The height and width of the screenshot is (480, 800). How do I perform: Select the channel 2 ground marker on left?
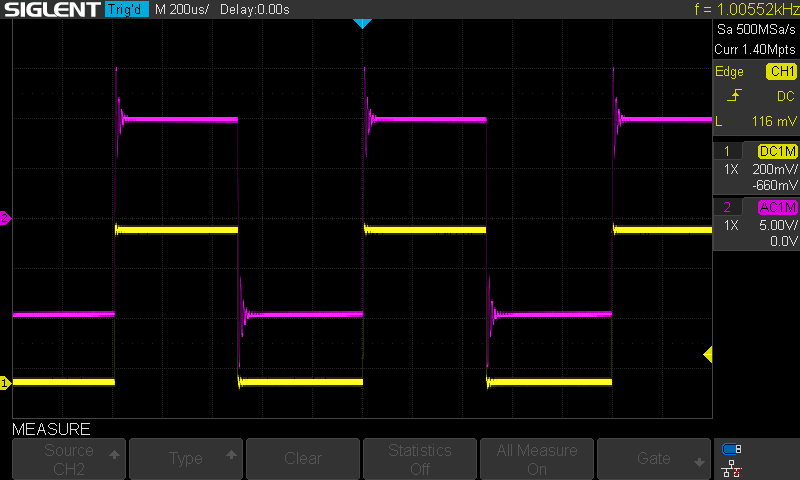[5, 218]
